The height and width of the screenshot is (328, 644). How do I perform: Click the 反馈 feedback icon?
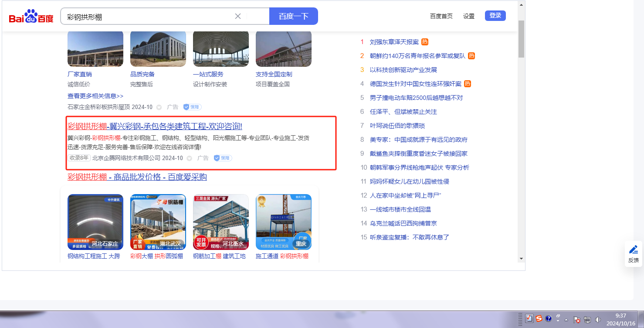(x=633, y=254)
